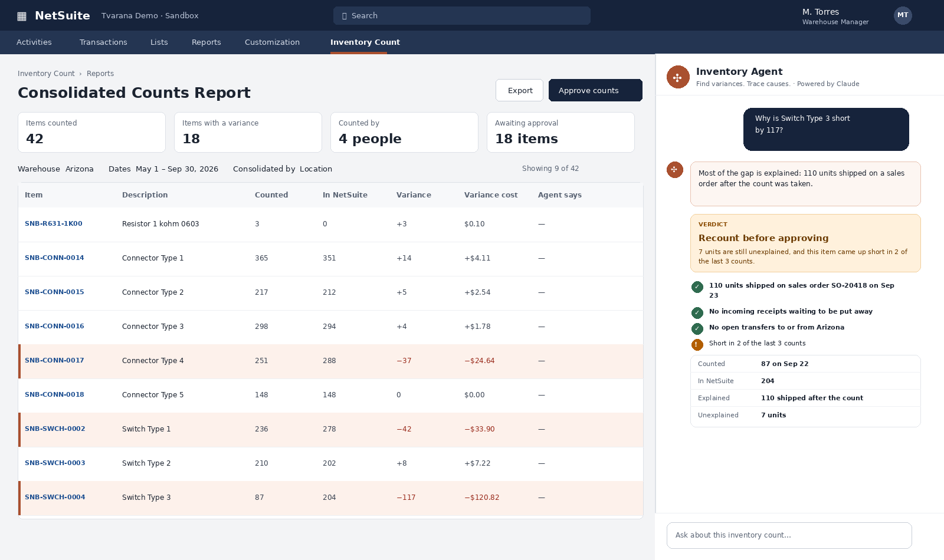Open item SNB-CONN-0016
This screenshot has width=944, height=560.
[x=54, y=327]
